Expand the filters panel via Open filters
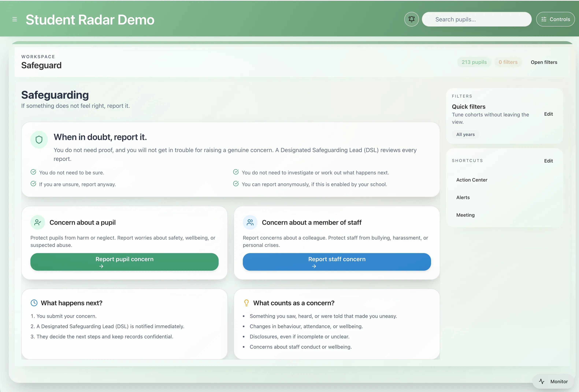Viewport: 579px width, 392px height. click(x=544, y=62)
